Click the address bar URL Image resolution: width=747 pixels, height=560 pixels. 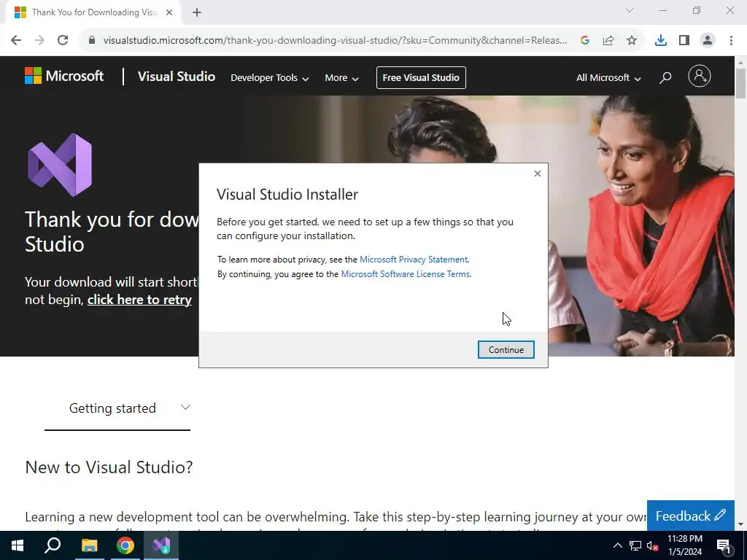coord(335,41)
